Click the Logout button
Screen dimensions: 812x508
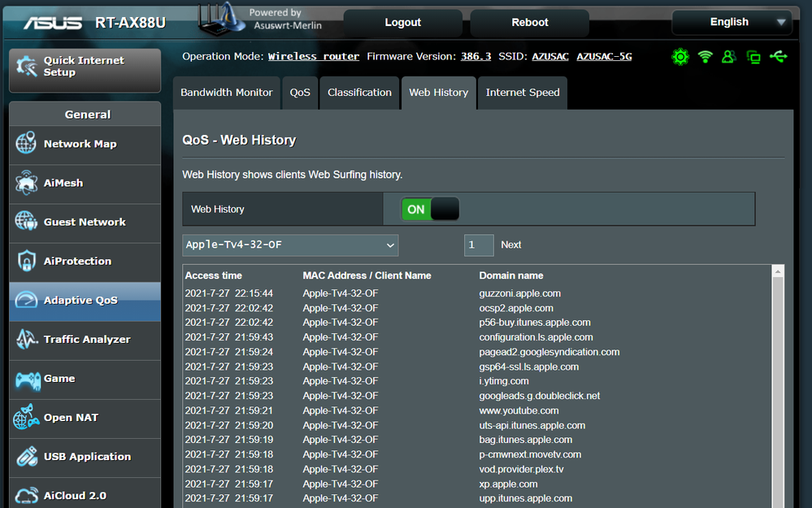[x=402, y=22]
